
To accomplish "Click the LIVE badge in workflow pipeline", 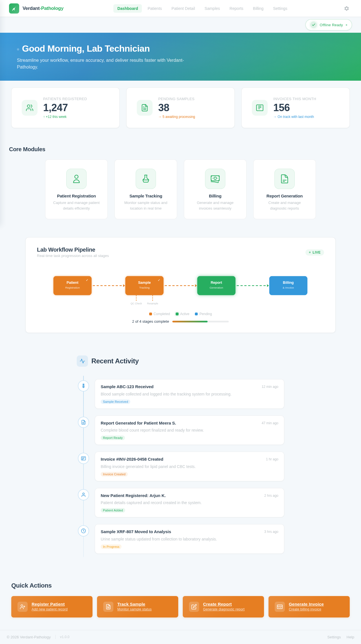I will (315, 252).
